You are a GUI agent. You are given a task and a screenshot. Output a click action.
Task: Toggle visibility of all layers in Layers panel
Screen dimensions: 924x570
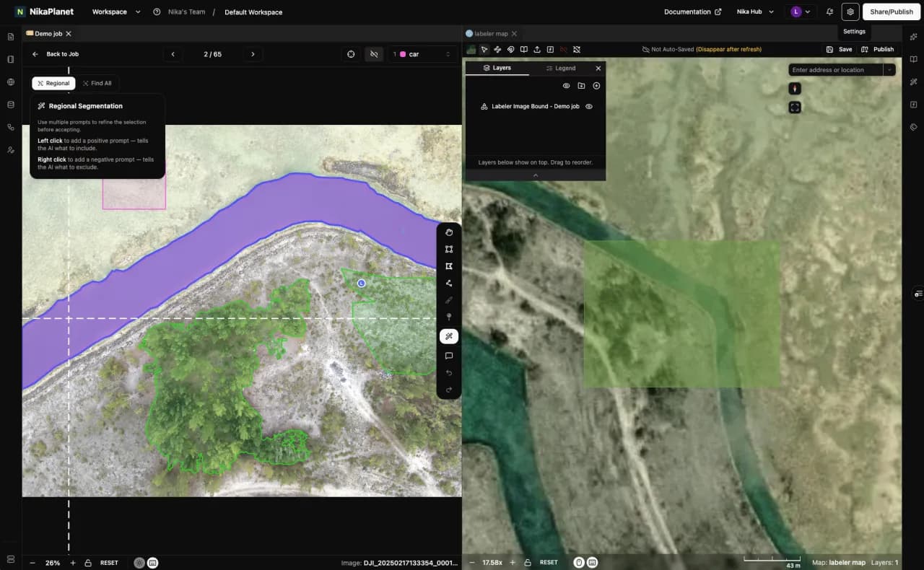566,86
